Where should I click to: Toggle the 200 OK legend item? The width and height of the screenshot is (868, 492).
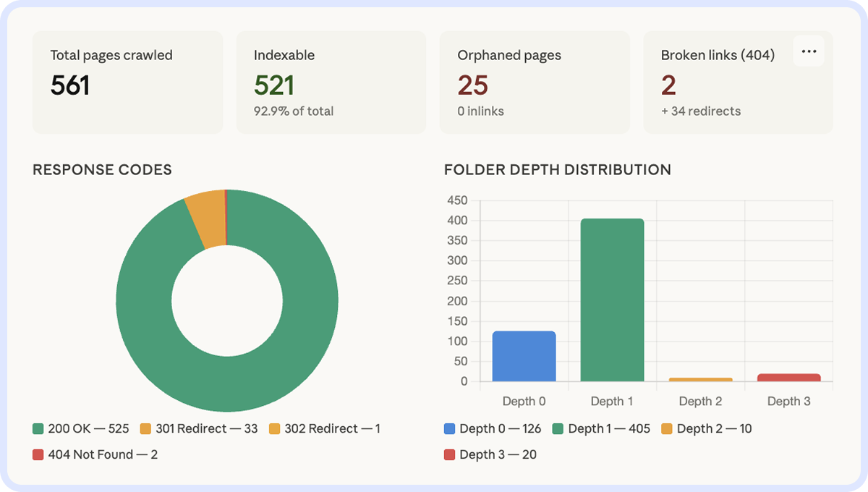tap(80, 428)
